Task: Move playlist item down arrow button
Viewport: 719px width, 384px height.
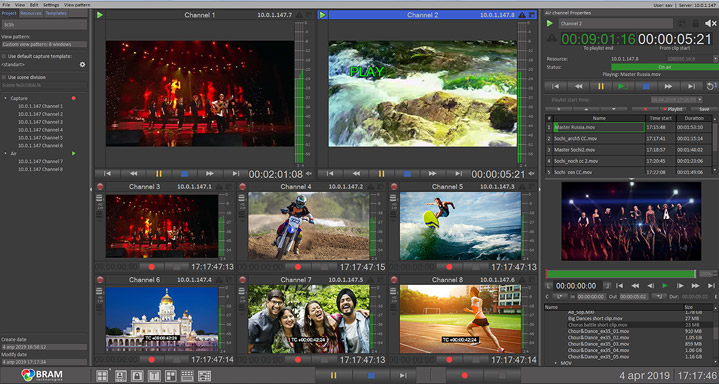Action: 614,109
